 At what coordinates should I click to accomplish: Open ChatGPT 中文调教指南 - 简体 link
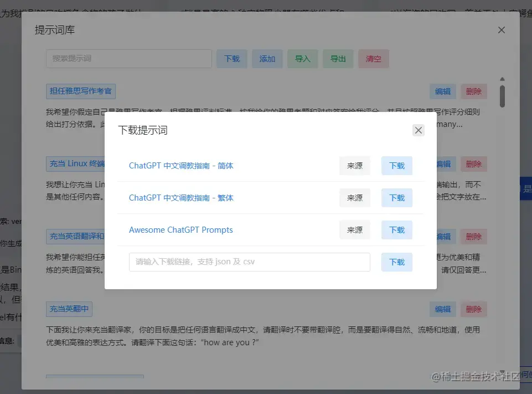click(x=181, y=166)
